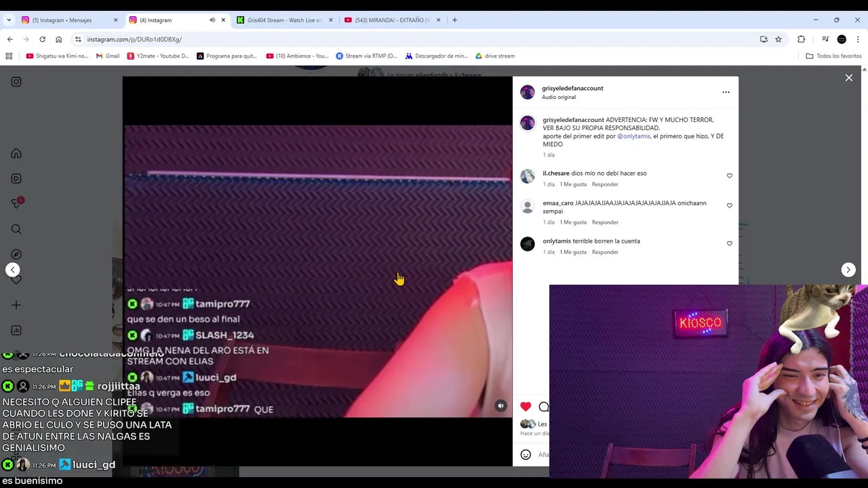868x488 pixels.
Task: Close the Instagram Mensajes tab
Action: click(x=115, y=20)
